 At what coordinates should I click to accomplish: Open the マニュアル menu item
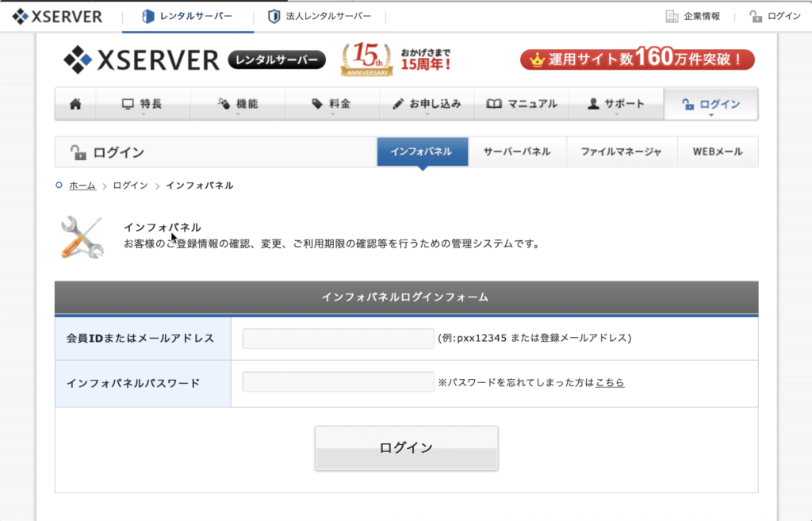point(521,104)
